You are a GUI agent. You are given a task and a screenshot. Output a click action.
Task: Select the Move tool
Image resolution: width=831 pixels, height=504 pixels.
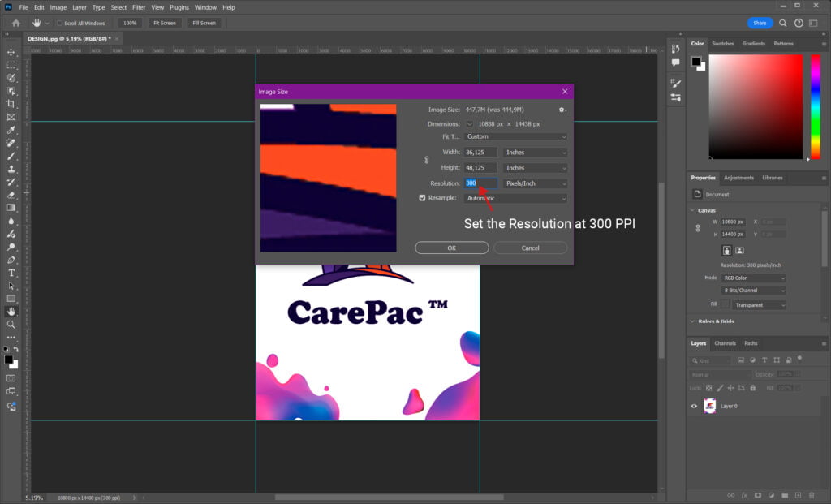click(11, 51)
